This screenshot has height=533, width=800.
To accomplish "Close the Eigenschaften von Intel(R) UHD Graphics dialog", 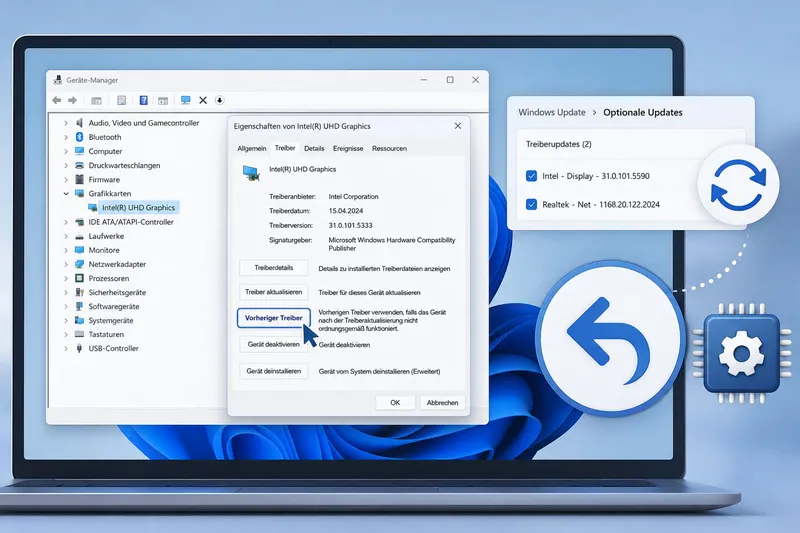I will (458, 125).
